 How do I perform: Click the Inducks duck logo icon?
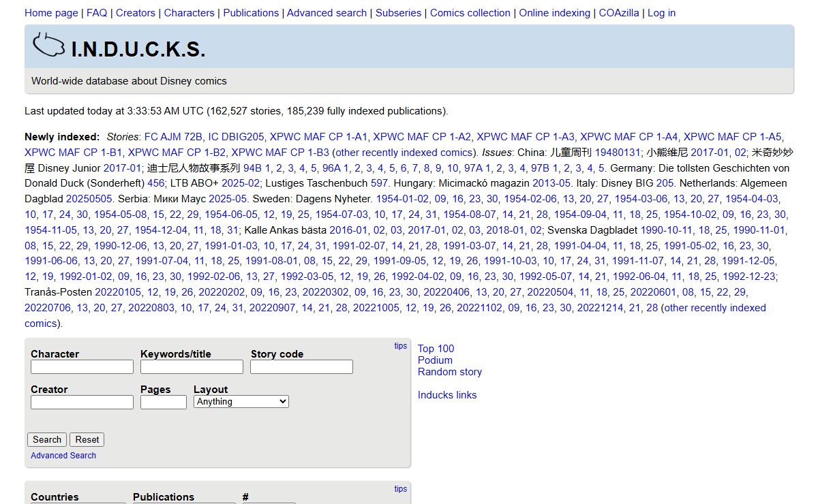48,45
